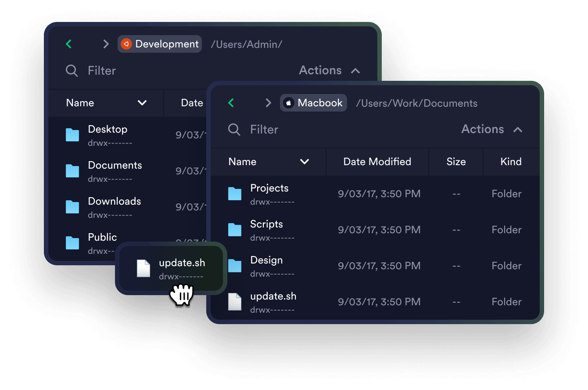Sort by Date Modified column header
Viewport: 588px width, 390px height.
377,162
